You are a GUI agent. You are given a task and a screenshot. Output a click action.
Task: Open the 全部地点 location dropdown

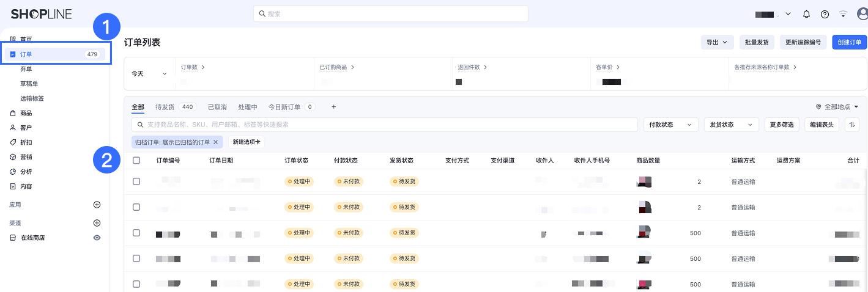837,107
